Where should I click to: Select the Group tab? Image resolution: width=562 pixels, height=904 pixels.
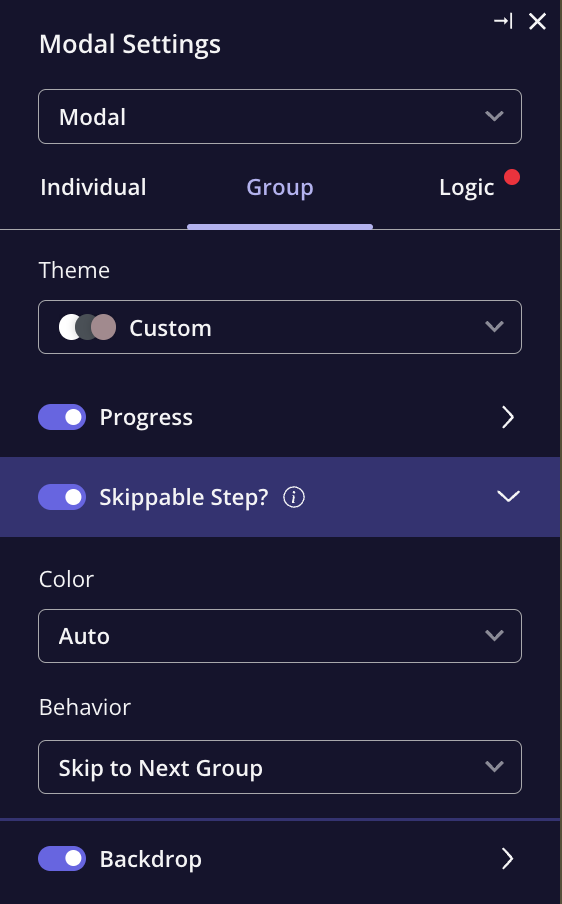(280, 187)
